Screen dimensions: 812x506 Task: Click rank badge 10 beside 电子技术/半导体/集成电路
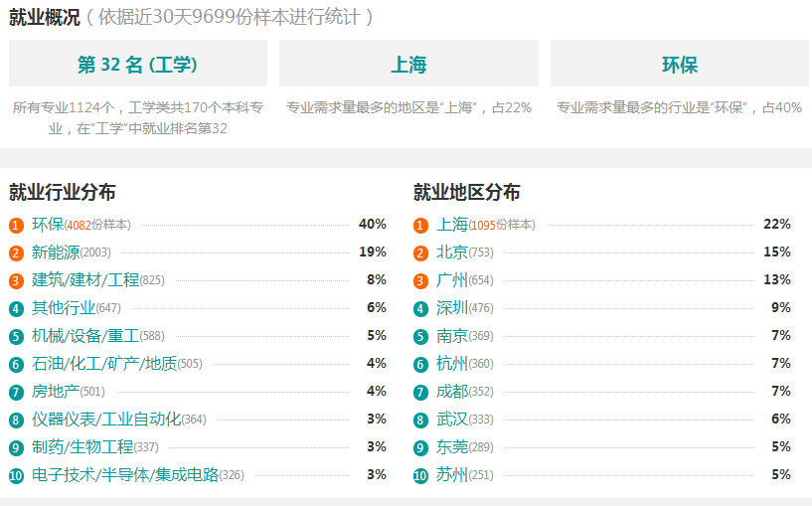coord(16,476)
